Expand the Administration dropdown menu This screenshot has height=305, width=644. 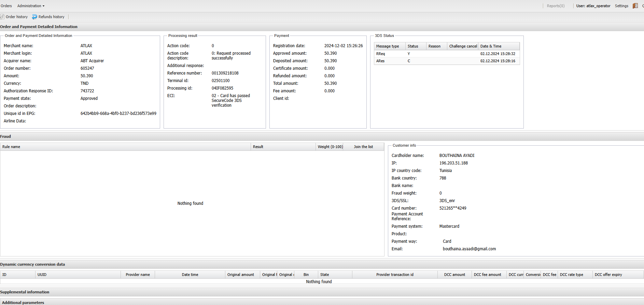[31, 6]
